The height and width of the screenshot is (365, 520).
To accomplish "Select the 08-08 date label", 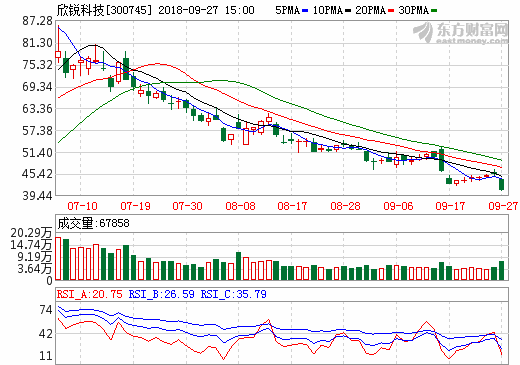I will coord(240,206).
